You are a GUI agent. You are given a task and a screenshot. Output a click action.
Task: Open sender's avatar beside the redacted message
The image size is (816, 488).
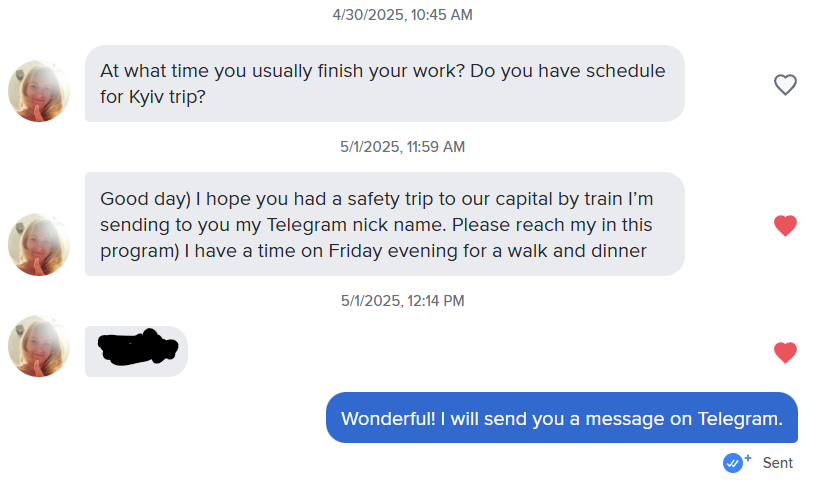pos(39,346)
